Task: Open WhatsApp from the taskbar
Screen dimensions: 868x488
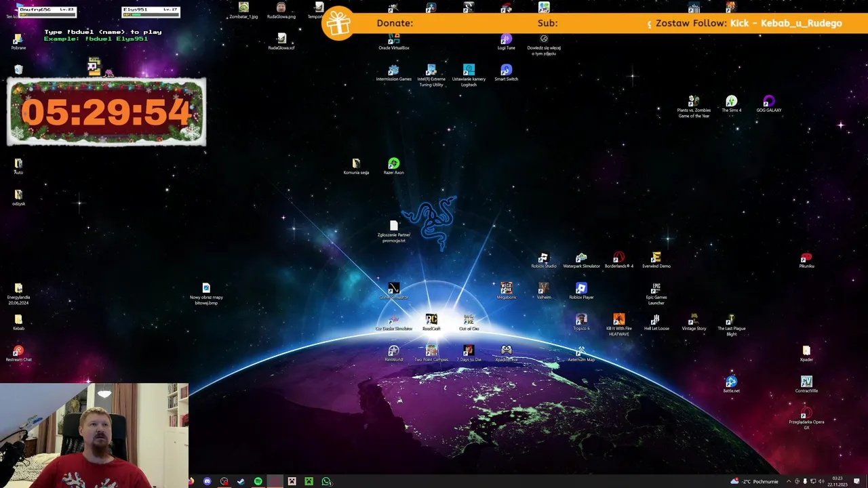Action: pos(326,481)
